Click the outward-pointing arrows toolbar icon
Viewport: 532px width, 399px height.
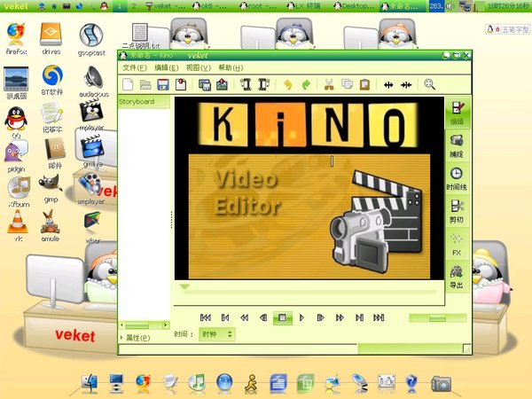[388, 85]
